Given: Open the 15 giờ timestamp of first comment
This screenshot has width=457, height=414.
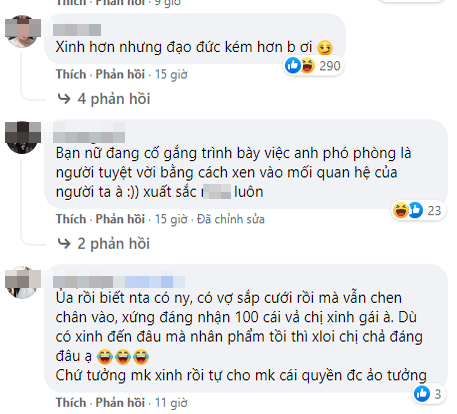Looking at the screenshot, I should 171,74.
